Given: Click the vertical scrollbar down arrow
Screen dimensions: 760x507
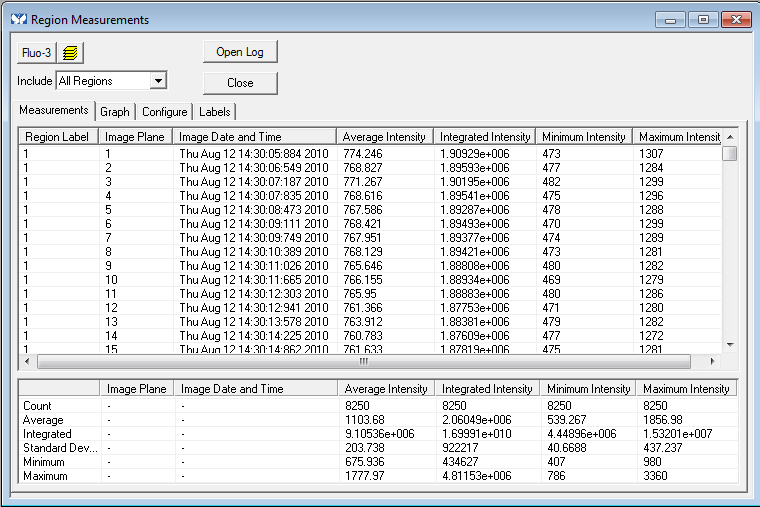Looking at the screenshot, I should click(730, 344).
